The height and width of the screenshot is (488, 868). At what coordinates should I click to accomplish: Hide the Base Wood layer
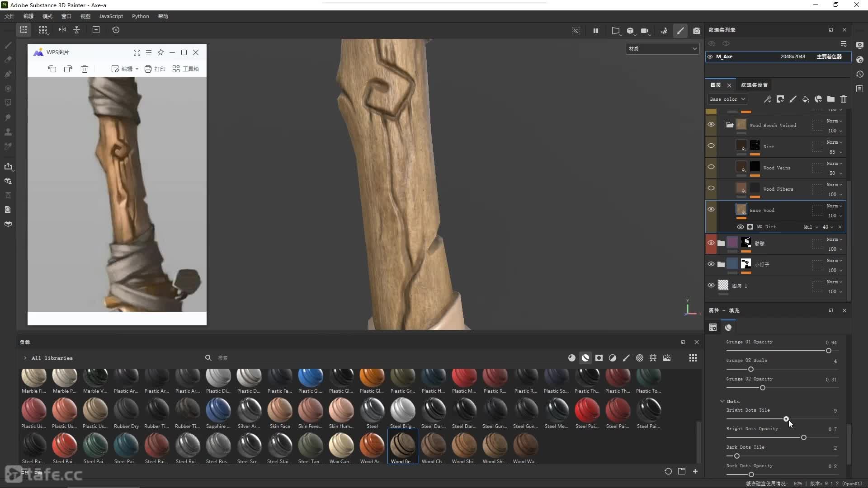pos(711,210)
